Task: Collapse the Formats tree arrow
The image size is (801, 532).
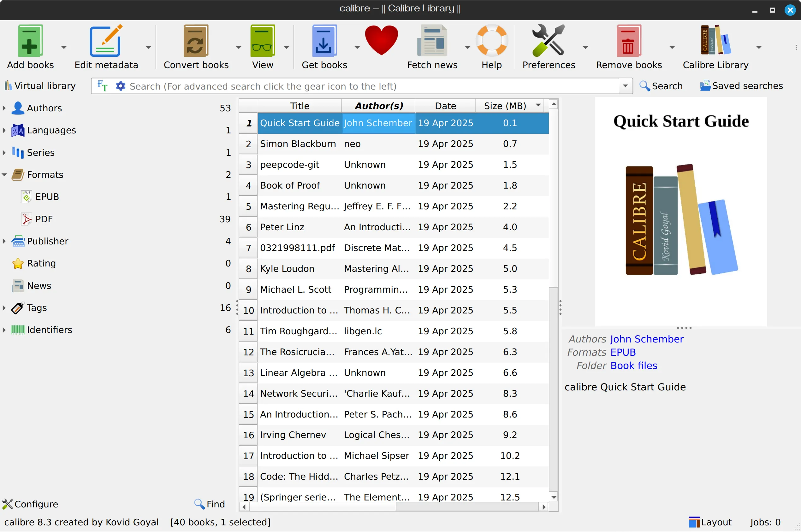Action: click(x=4, y=175)
